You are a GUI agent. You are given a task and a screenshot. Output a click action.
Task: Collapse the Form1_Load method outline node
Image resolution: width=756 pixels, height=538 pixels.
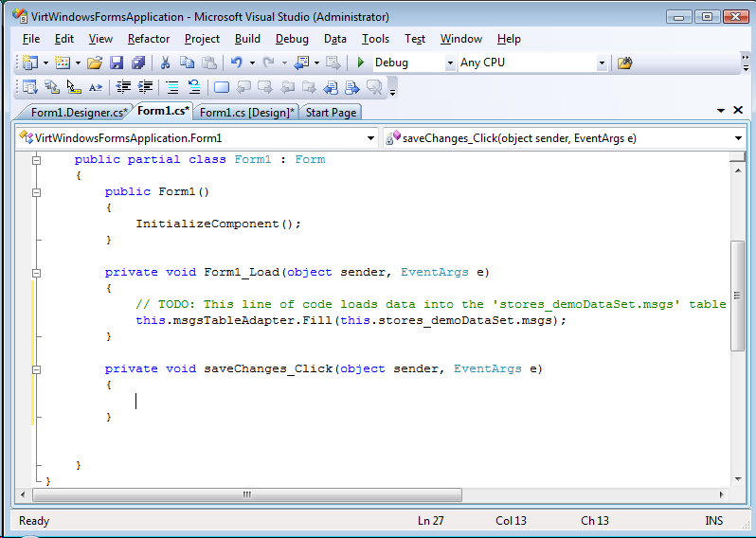point(37,273)
